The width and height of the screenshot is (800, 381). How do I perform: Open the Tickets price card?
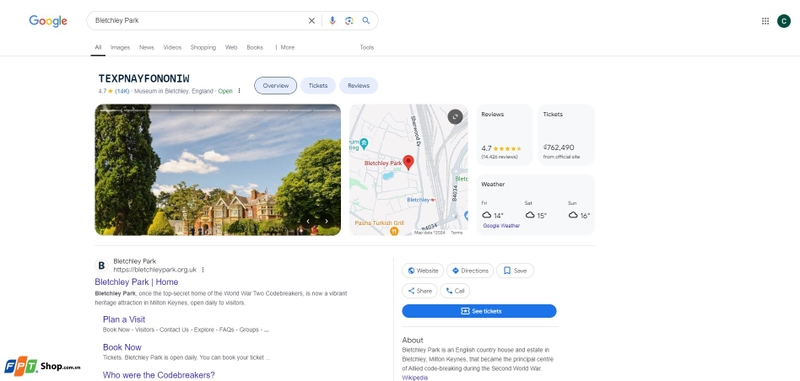click(566, 135)
